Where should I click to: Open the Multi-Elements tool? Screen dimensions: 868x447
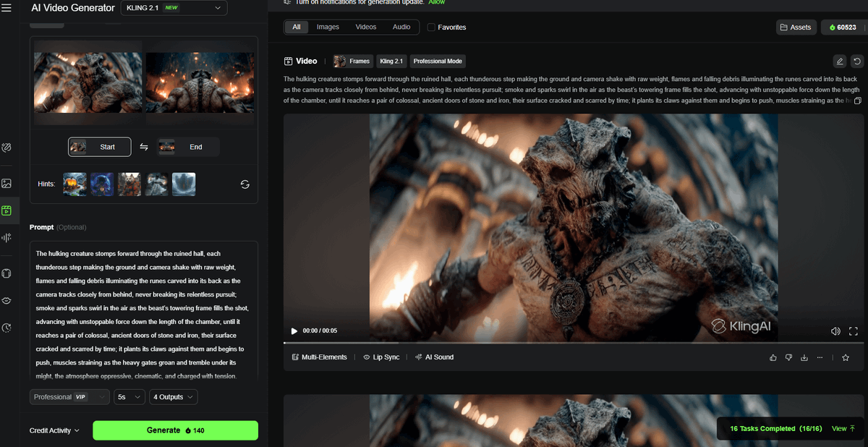click(x=319, y=357)
